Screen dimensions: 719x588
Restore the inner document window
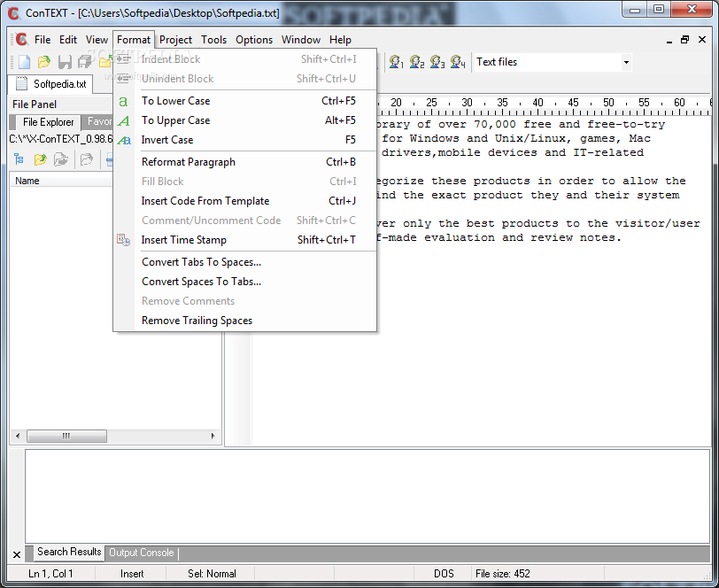(x=684, y=40)
